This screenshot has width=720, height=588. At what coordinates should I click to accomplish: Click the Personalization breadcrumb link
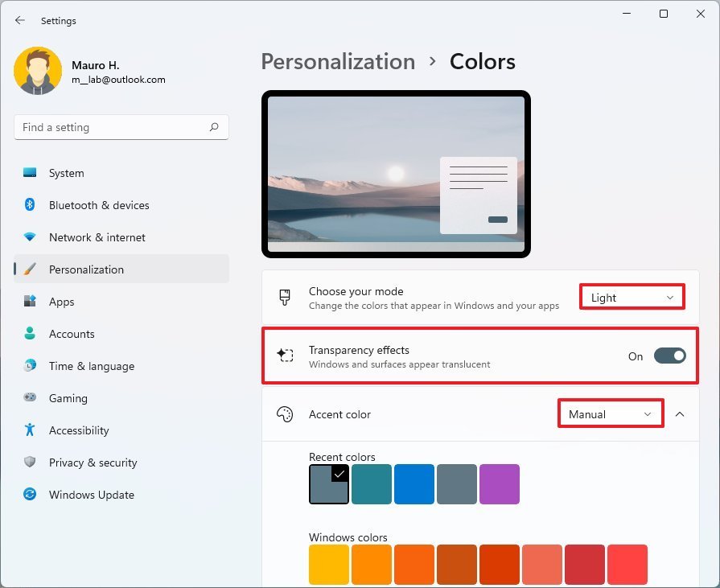coord(338,61)
